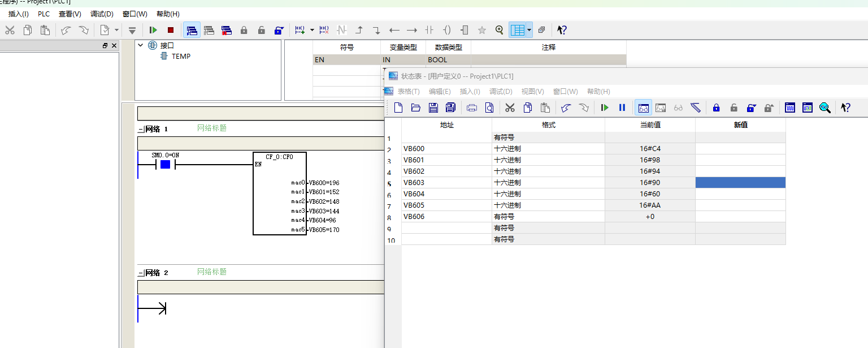868x348 pixels.
Task: Collapse Network 1 using its minus box
Action: [141, 129]
